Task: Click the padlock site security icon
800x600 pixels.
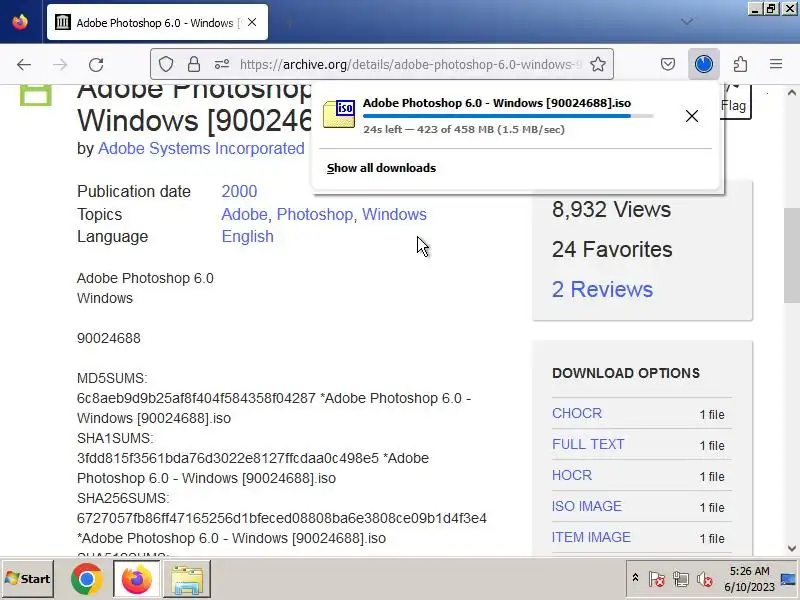Action: [194, 64]
